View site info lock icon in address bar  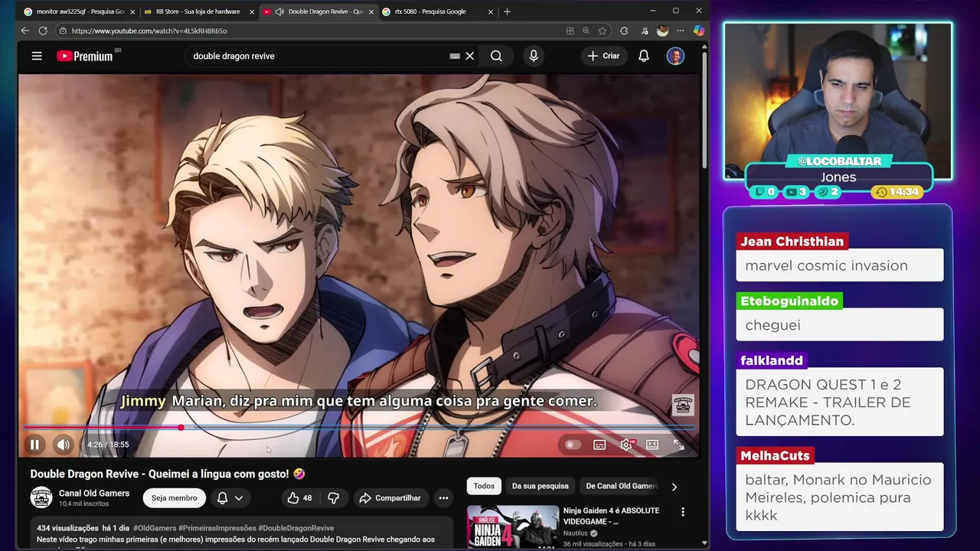[63, 31]
